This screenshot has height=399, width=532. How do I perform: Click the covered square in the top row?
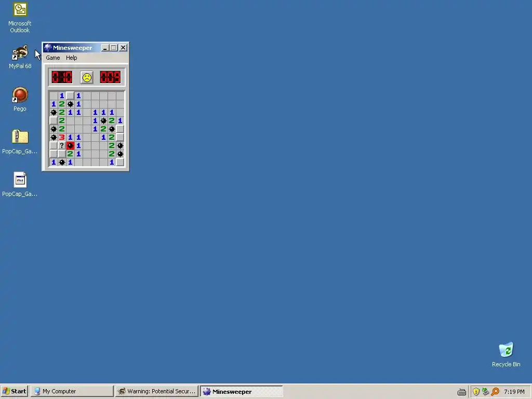point(70,96)
